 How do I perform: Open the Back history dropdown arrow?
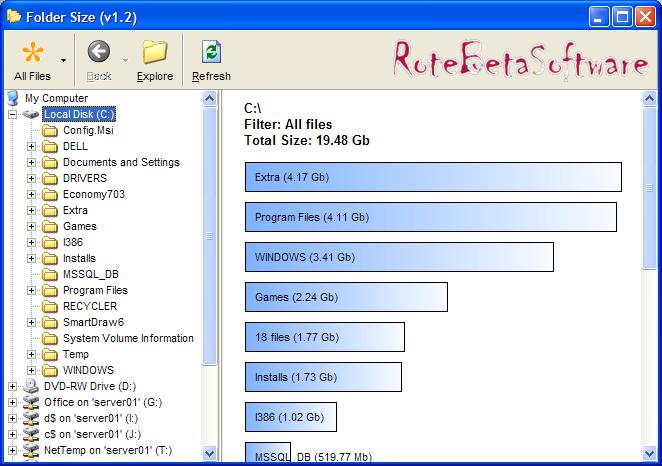125,60
